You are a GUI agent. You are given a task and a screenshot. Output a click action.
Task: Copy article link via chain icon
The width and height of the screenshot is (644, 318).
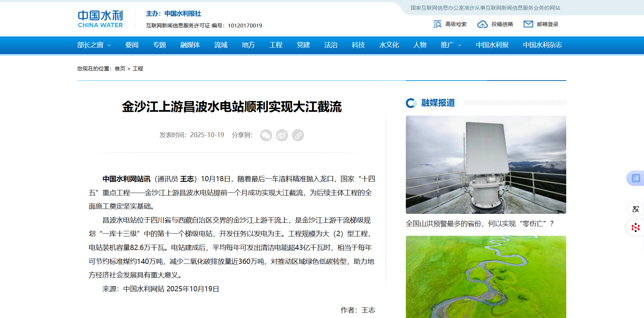(x=298, y=135)
